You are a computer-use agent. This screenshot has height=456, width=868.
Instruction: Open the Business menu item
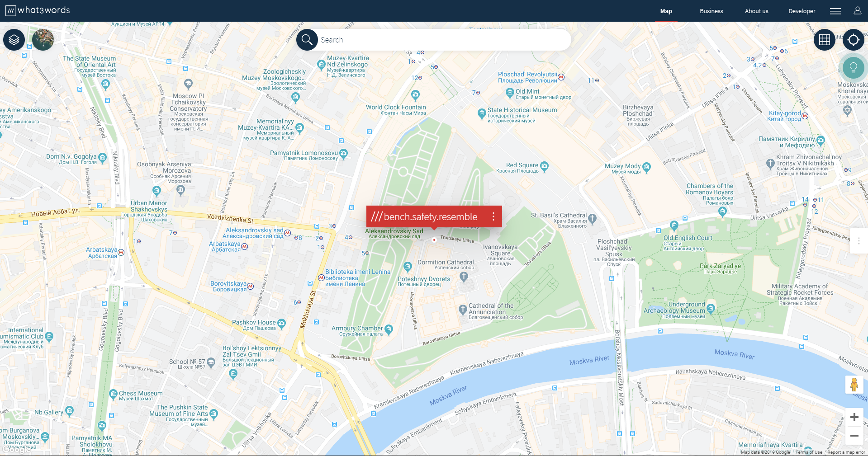click(711, 11)
